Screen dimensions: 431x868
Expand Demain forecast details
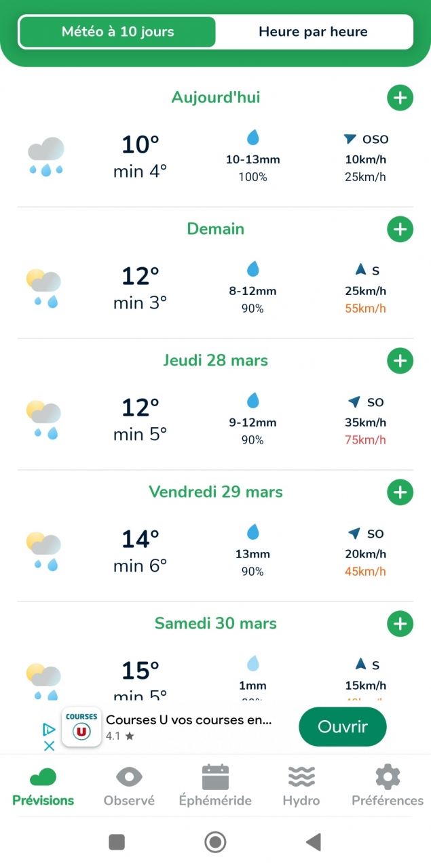400,229
